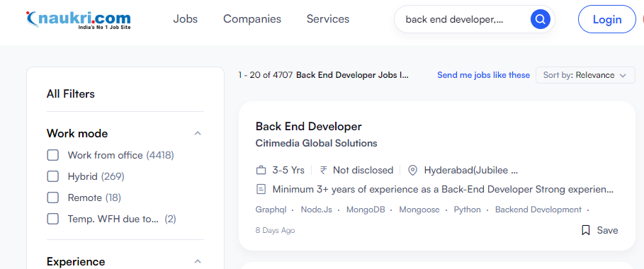This screenshot has height=269, width=644.
Task: Click the Save label on job card
Action: [x=607, y=230]
